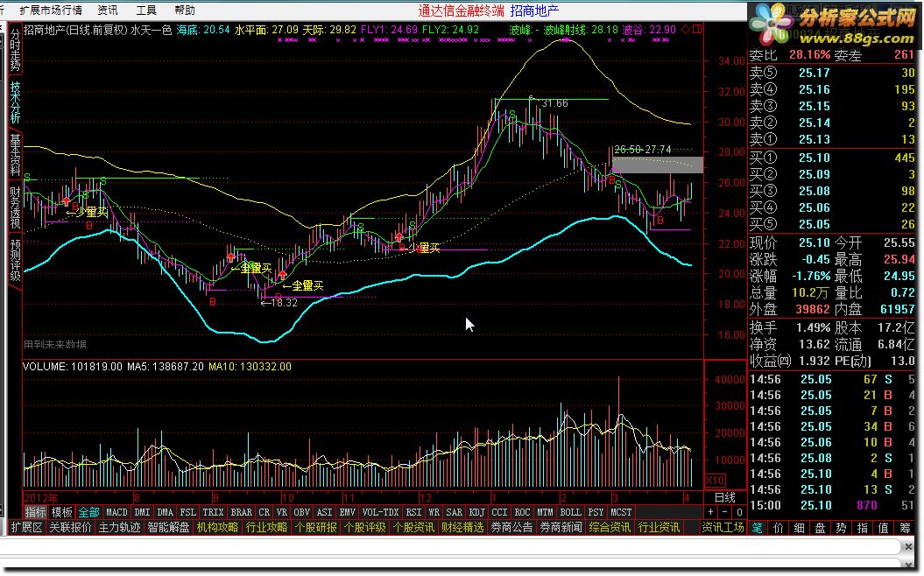Click the 日线 period selector
This screenshot has width=924, height=576.
725,498
